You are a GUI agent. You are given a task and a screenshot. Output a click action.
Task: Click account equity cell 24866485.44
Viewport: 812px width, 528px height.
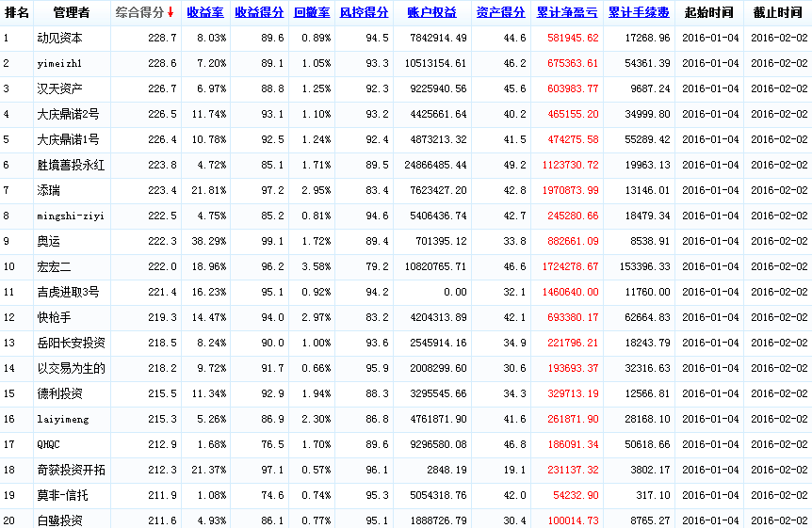[x=435, y=165]
